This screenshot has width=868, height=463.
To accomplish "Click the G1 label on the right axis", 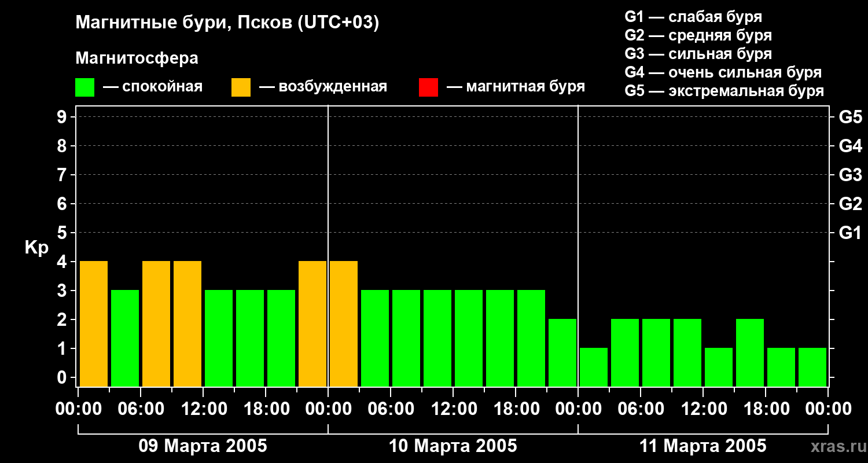I will pyautogui.click(x=850, y=233).
